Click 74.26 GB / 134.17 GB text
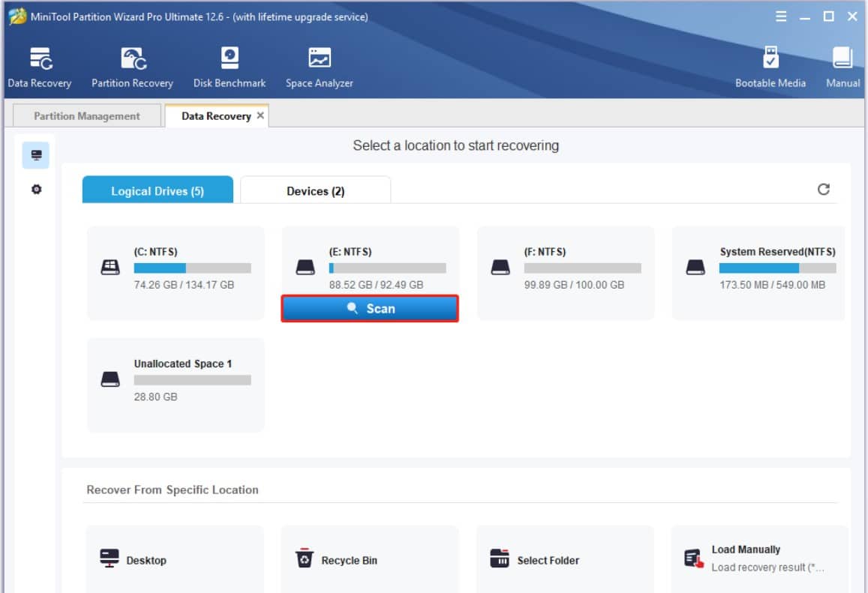 (x=184, y=285)
